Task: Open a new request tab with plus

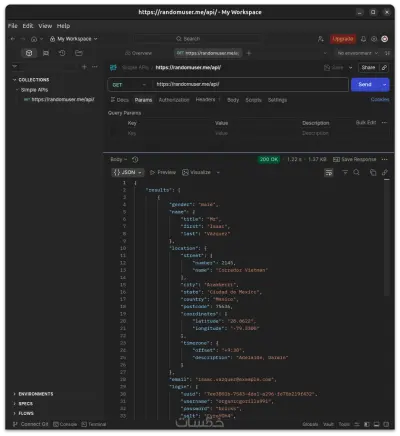Action: [x=249, y=53]
